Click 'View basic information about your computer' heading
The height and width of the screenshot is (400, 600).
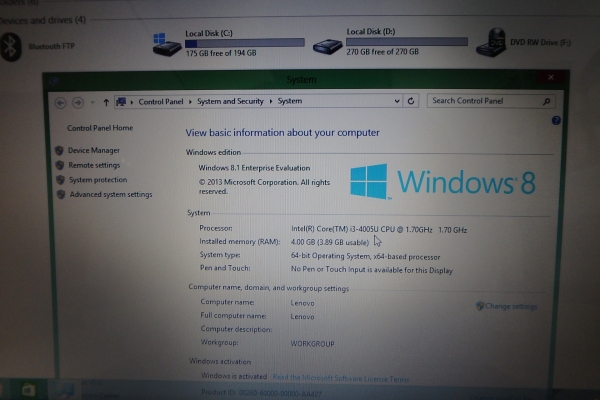coord(282,132)
